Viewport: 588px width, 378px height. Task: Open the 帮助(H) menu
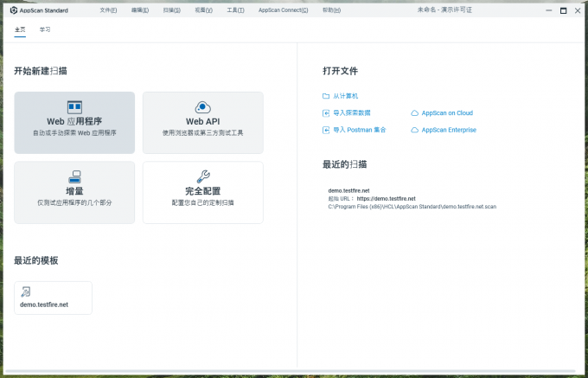(331, 10)
